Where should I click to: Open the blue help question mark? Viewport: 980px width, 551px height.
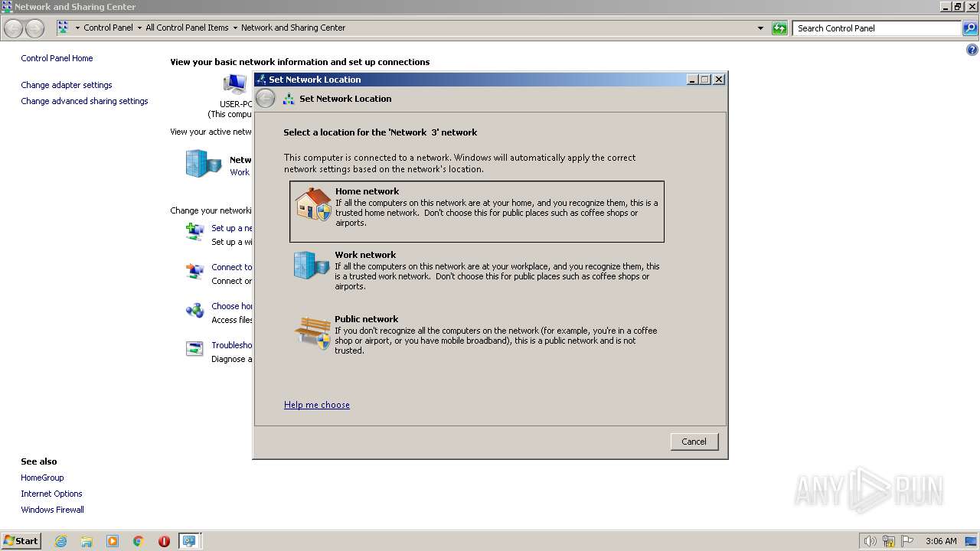972,51
